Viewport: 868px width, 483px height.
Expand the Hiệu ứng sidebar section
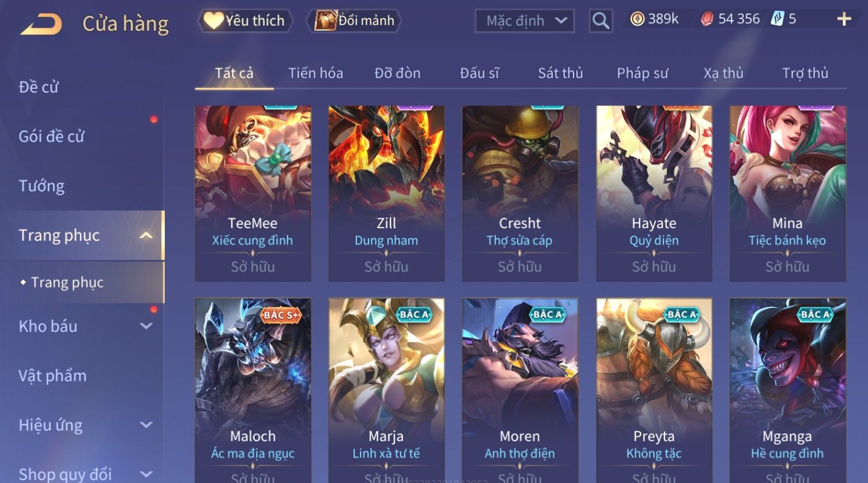point(146,425)
